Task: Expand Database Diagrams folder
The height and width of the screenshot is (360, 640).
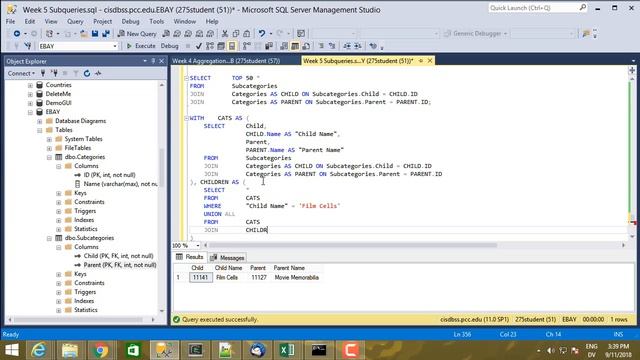Action: click(40, 121)
